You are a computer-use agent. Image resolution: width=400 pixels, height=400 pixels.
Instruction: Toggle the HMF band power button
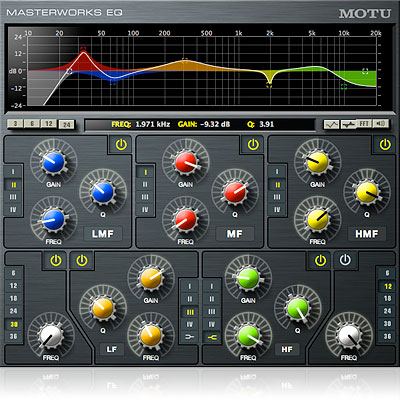(x=385, y=145)
